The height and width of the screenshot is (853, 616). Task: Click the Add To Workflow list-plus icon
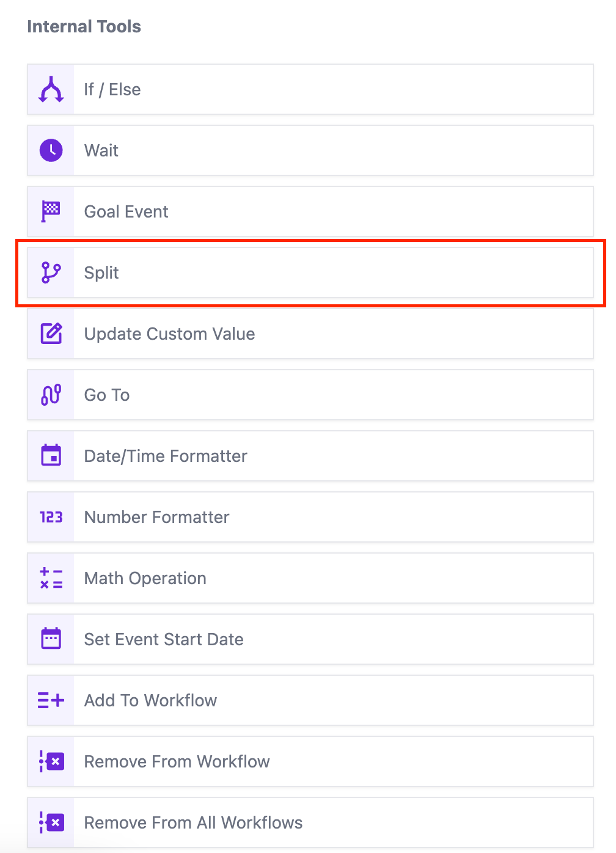point(51,700)
